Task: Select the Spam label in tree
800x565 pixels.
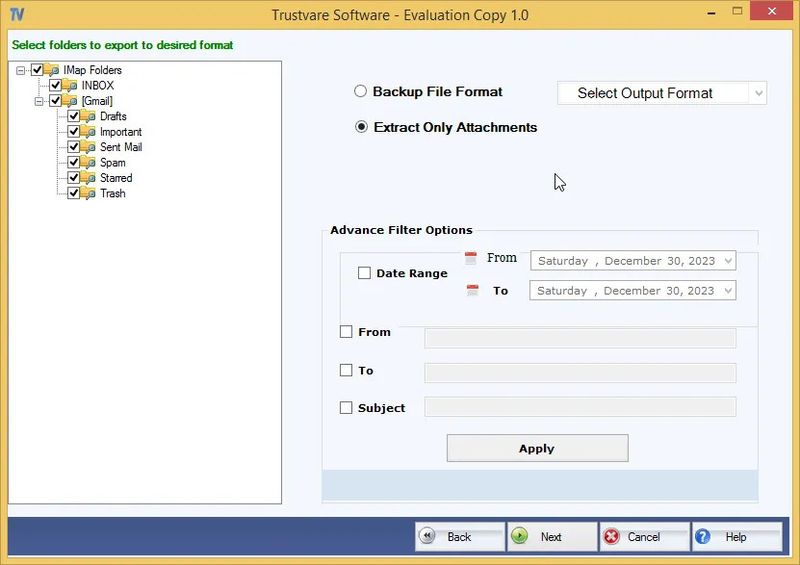Action: (113, 162)
